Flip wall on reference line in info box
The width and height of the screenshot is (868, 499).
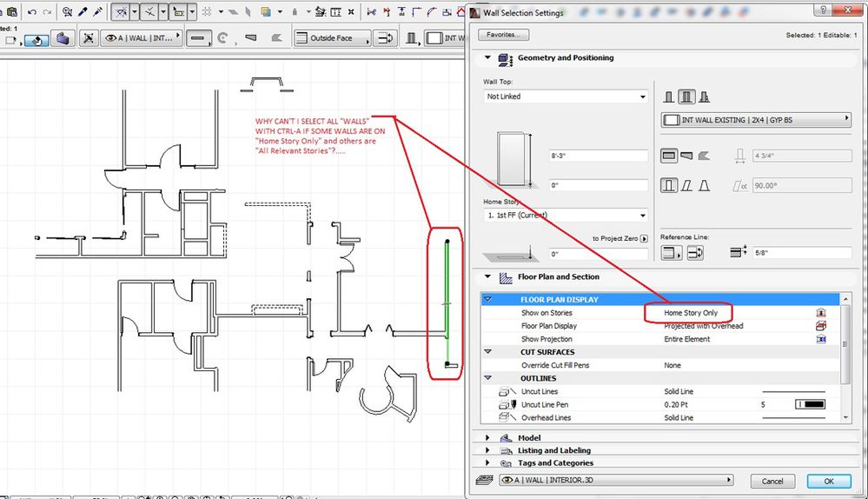click(x=385, y=37)
